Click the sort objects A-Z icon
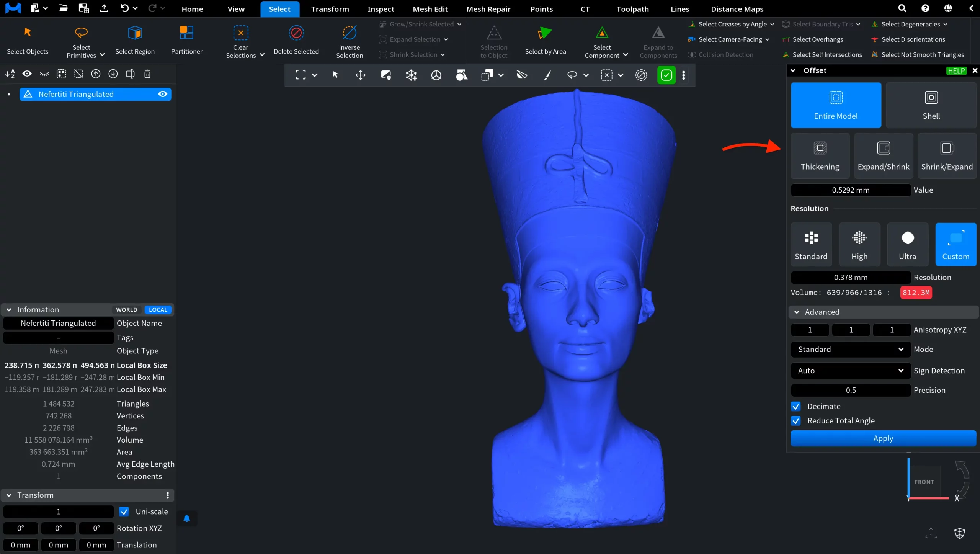 coord(10,74)
